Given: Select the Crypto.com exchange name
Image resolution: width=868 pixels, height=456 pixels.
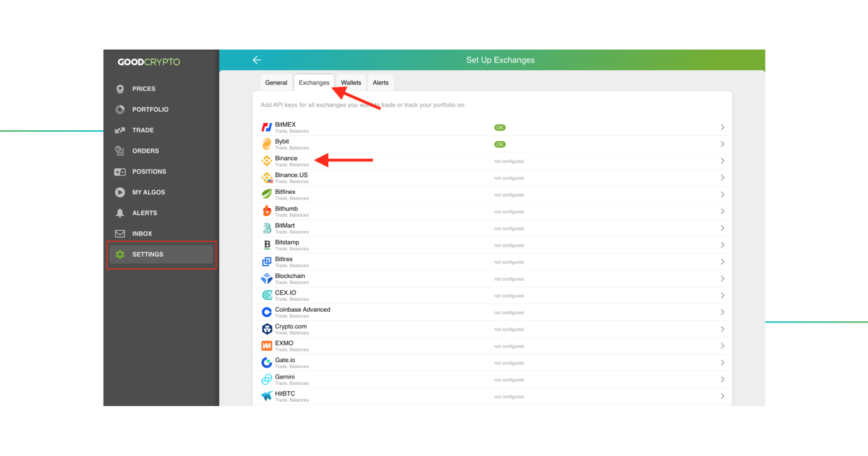Looking at the screenshot, I should [291, 327].
